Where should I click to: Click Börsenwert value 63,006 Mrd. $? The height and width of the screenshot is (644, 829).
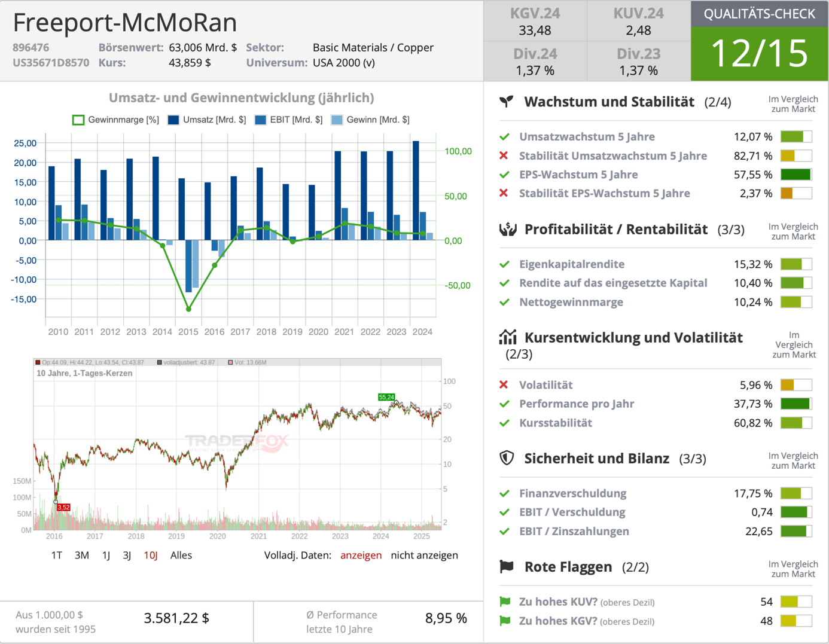point(203,47)
